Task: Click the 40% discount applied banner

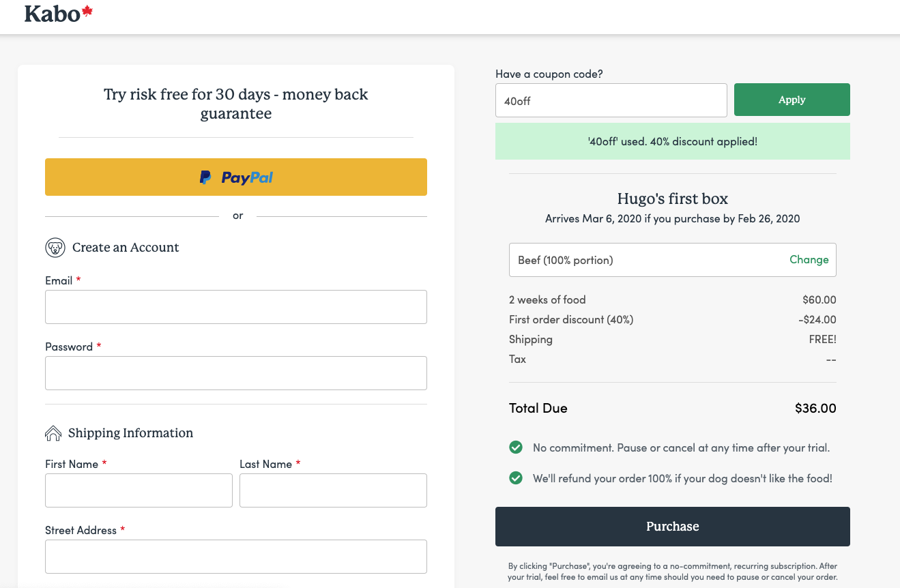Action: point(672,142)
